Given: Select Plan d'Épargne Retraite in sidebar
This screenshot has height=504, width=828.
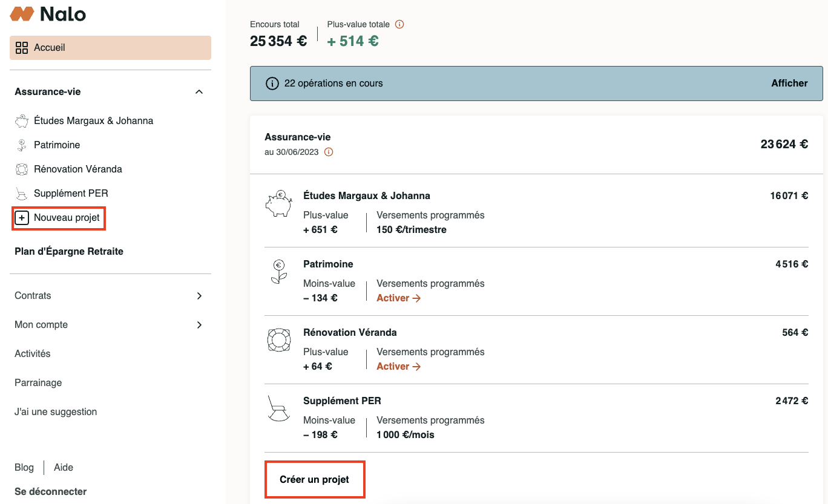Looking at the screenshot, I should pos(69,252).
